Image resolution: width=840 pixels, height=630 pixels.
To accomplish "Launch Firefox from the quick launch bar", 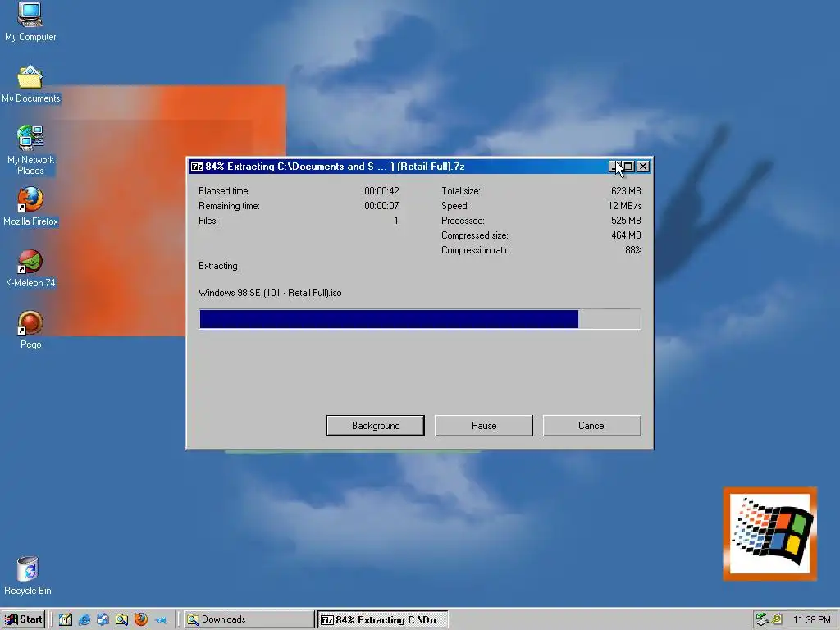I will (141, 619).
